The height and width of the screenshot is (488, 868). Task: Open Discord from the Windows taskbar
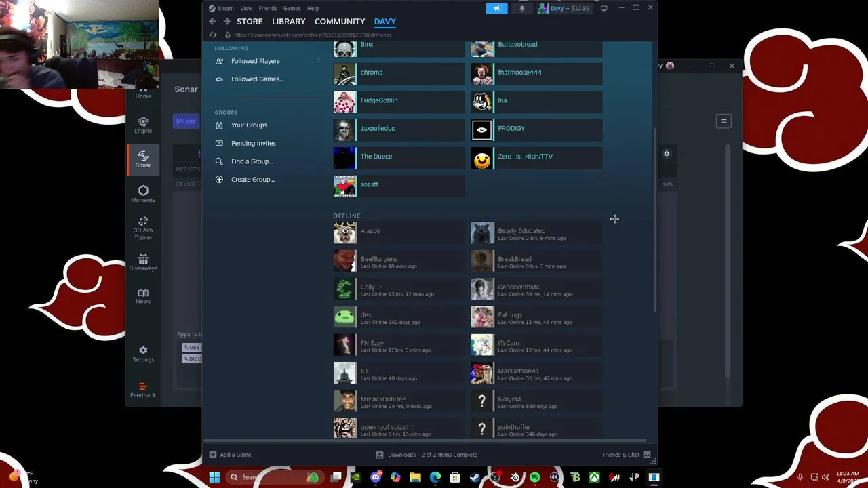(376, 477)
